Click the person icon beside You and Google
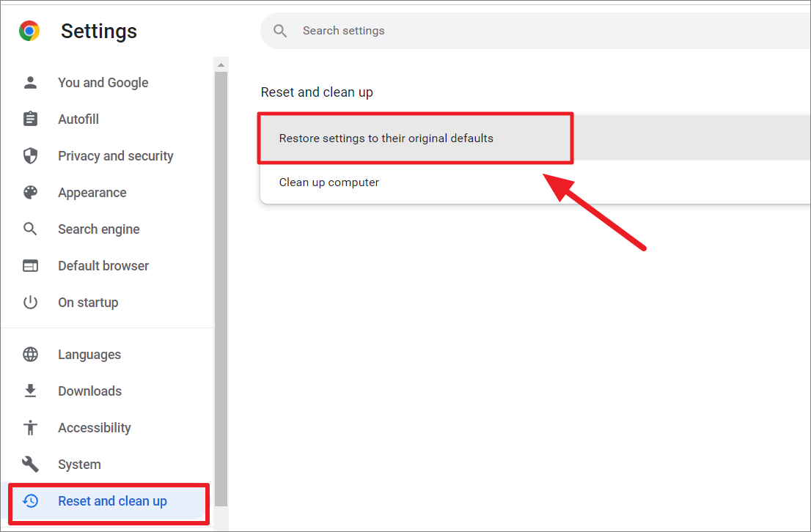Screen dimensions: 811x532 point(31,83)
